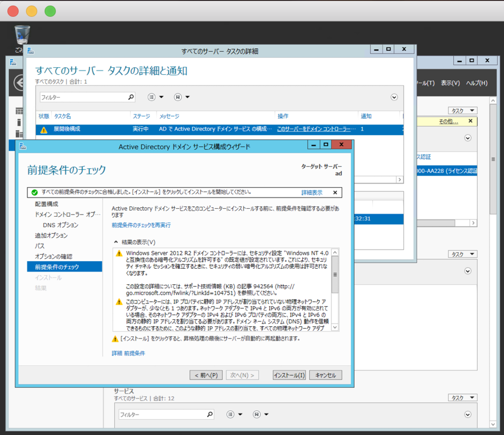Image resolution: width=504 pixels, height=435 pixels.
Task: Click the wizard title bar app icon
Action: (23, 147)
